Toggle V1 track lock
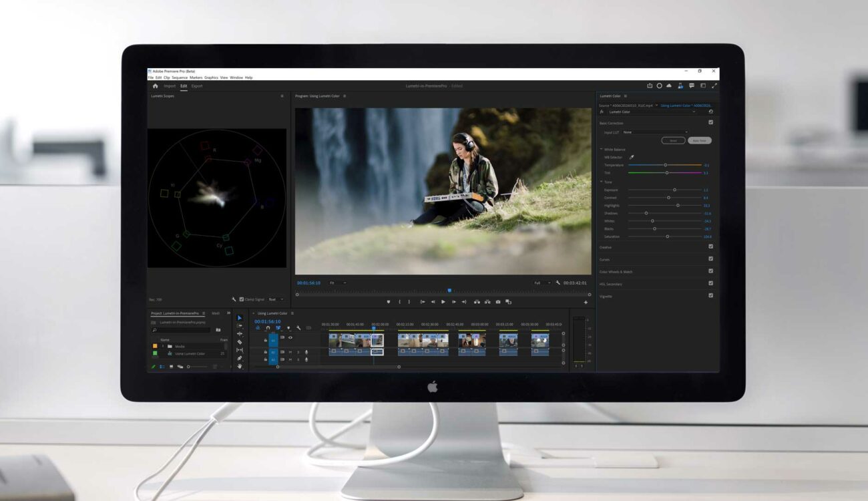The height and width of the screenshot is (501, 868). (x=266, y=340)
